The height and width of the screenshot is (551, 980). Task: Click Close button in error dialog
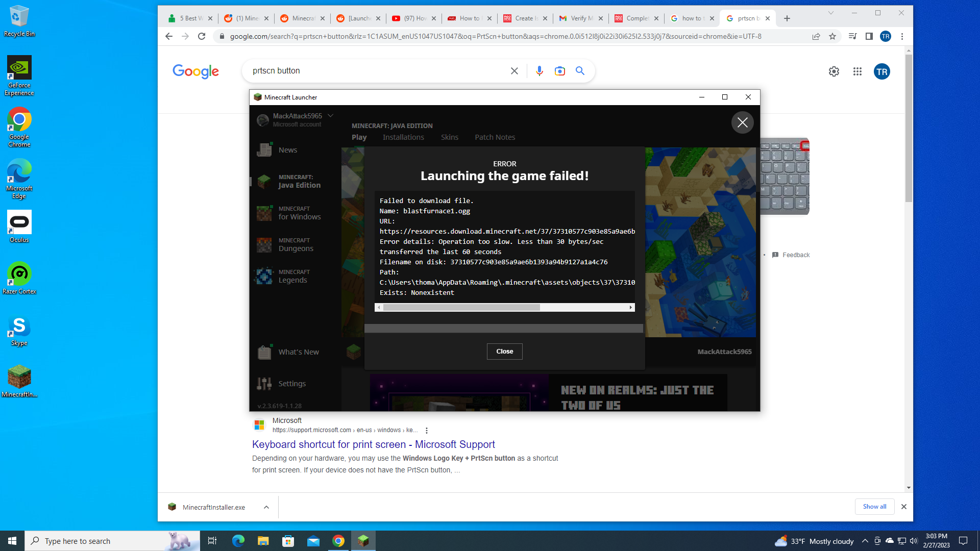(504, 352)
